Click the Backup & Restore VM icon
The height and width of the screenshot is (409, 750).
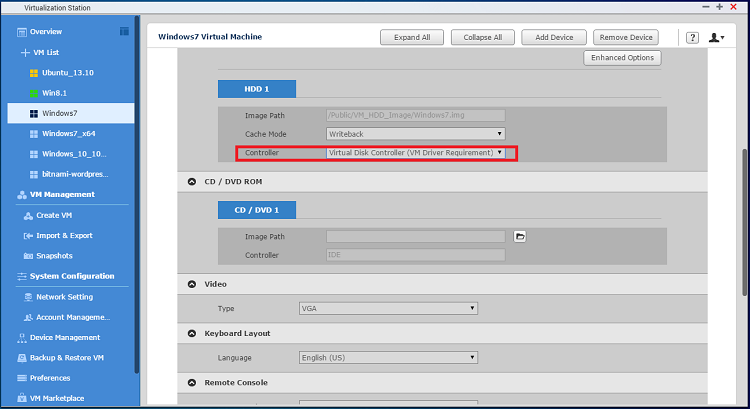(x=22, y=358)
